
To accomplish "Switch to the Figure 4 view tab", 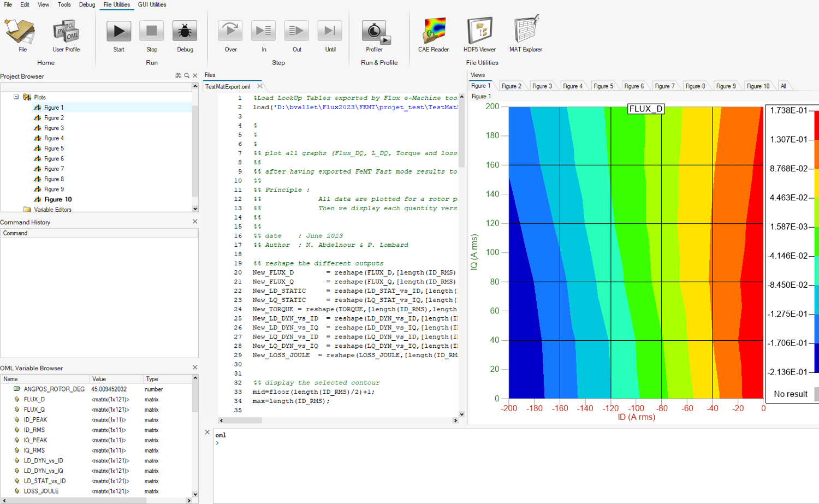I will [x=573, y=86].
